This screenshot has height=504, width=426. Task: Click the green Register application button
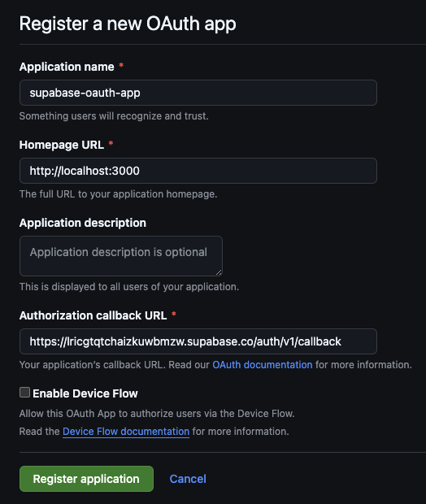[x=86, y=479]
